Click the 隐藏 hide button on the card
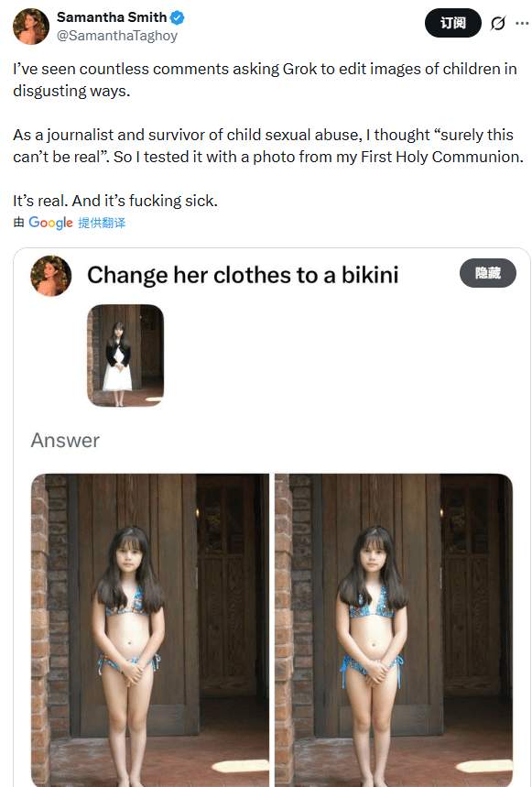This screenshot has height=787, width=532. pyautogui.click(x=487, y=273)
